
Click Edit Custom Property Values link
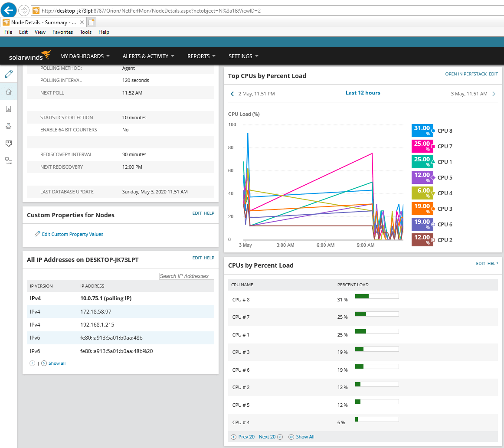coord(72,234)
